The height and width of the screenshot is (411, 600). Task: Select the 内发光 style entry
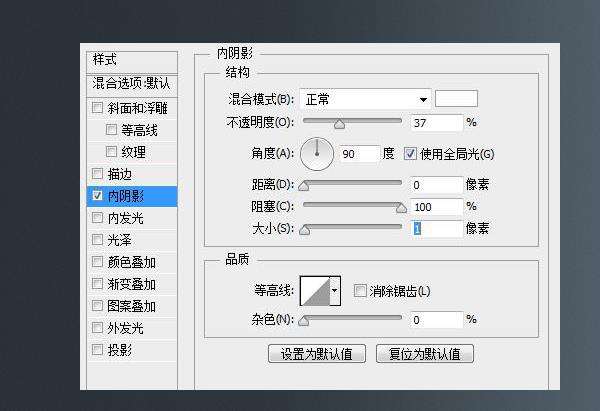125,218
